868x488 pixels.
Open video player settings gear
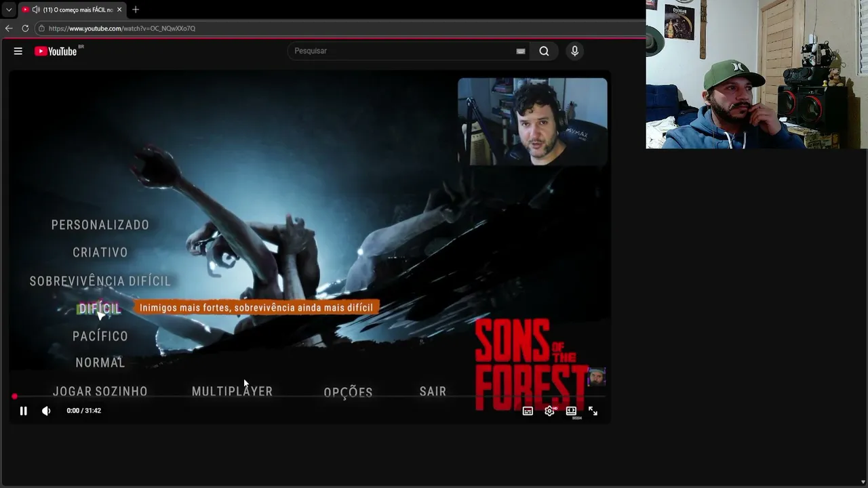(x=549, y=411)
